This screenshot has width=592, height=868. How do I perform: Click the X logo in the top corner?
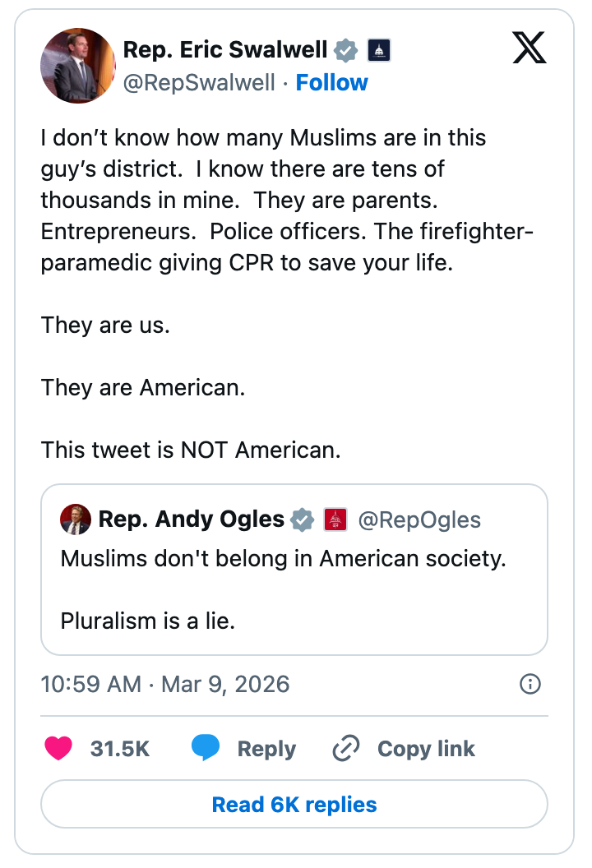pyautogui.click(x=530, y=48)
